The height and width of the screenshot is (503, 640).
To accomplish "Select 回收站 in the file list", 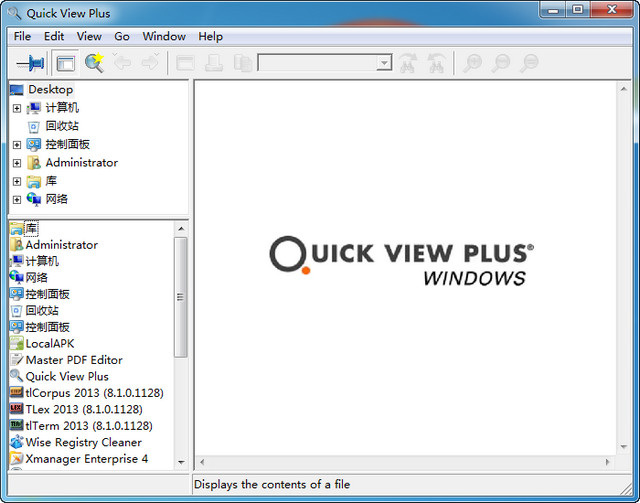I will [x=42, y=311].
